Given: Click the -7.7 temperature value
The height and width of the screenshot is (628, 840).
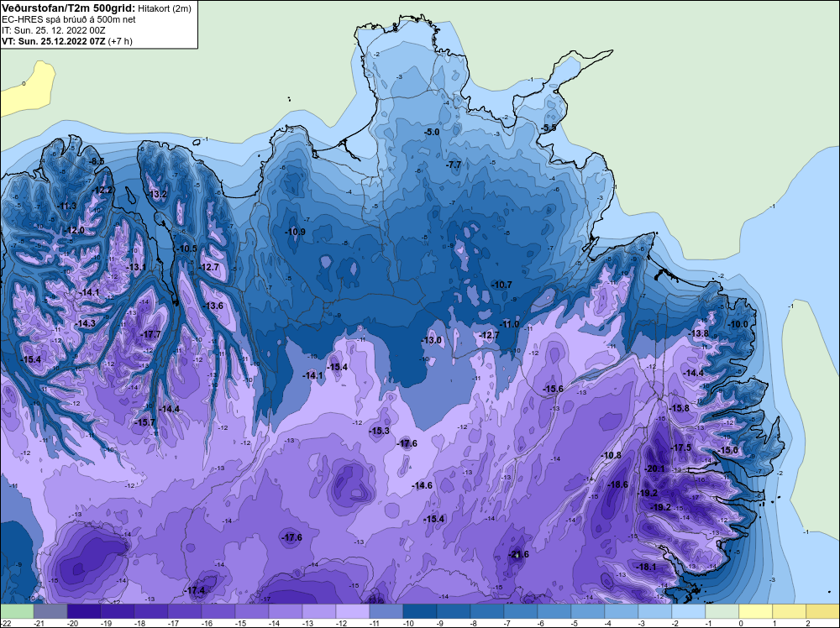Looking at the screenshot, I should pyautogui.click(x=454, y=165).
